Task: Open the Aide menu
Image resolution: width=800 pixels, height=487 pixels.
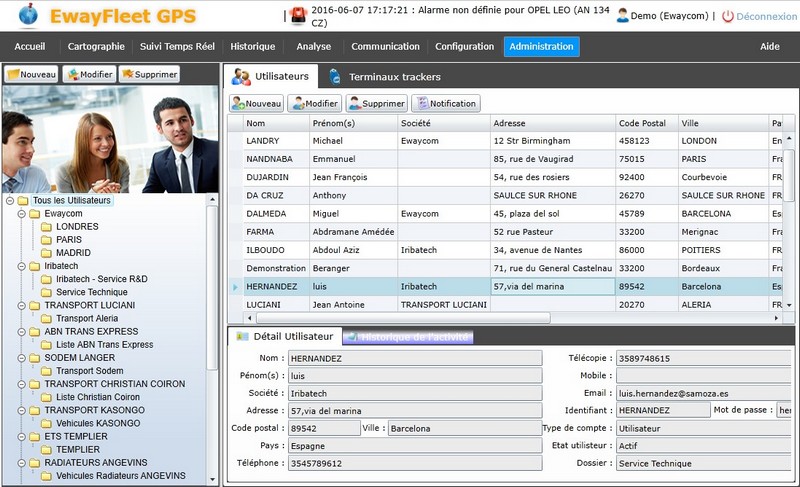Action: [x=769, y=46]
